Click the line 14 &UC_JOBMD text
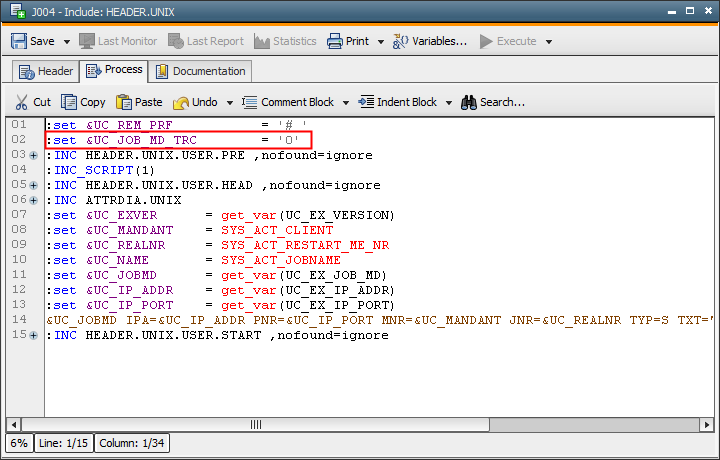Viewport: 720px width, 460px height. pyautogui.click(x=82, y=320)
